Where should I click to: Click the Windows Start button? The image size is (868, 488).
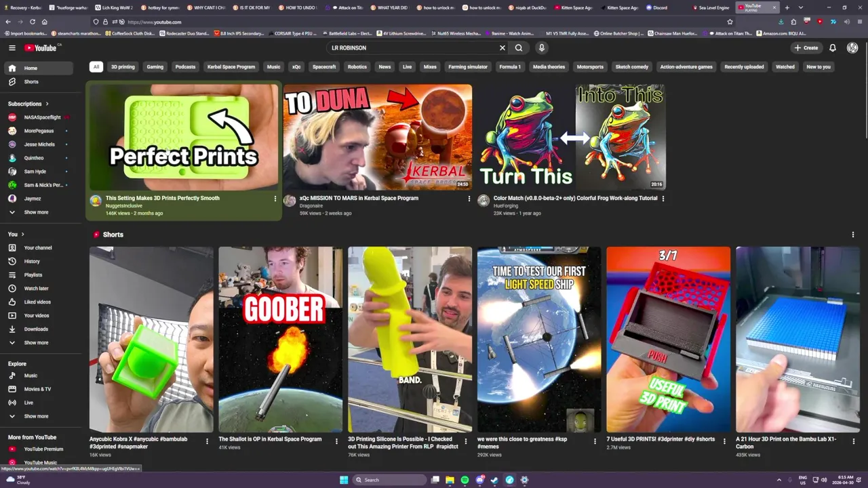coord(344,480)
